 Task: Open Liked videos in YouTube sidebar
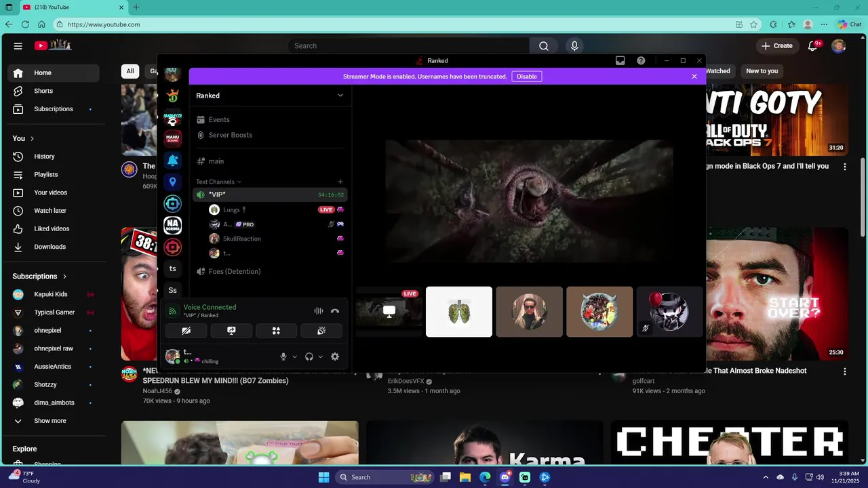point(54,229)
